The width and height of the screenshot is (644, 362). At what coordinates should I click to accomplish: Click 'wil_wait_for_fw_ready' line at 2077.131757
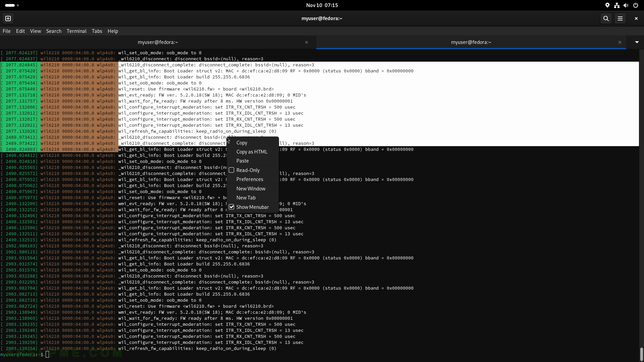tap(147, 101)
